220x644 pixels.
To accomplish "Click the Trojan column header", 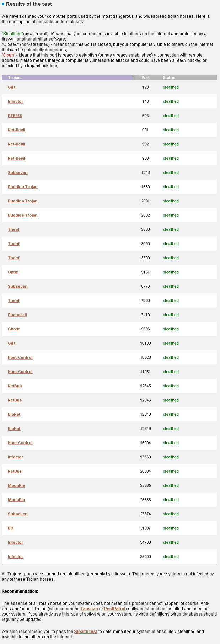I will click(x=15, y=78).
